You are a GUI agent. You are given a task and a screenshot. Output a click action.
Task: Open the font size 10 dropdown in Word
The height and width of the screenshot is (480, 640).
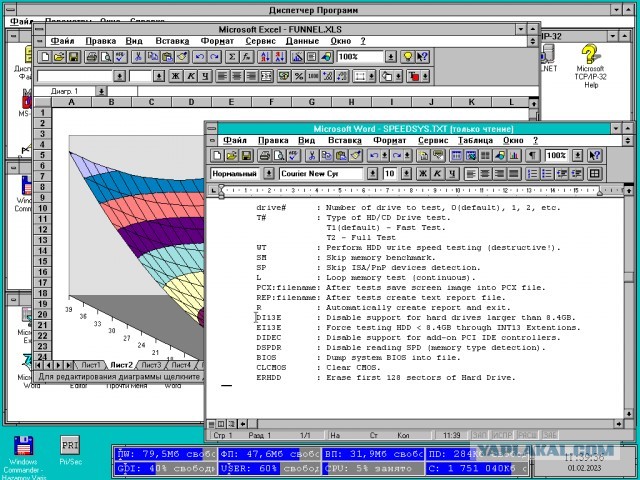pos(406,174)
